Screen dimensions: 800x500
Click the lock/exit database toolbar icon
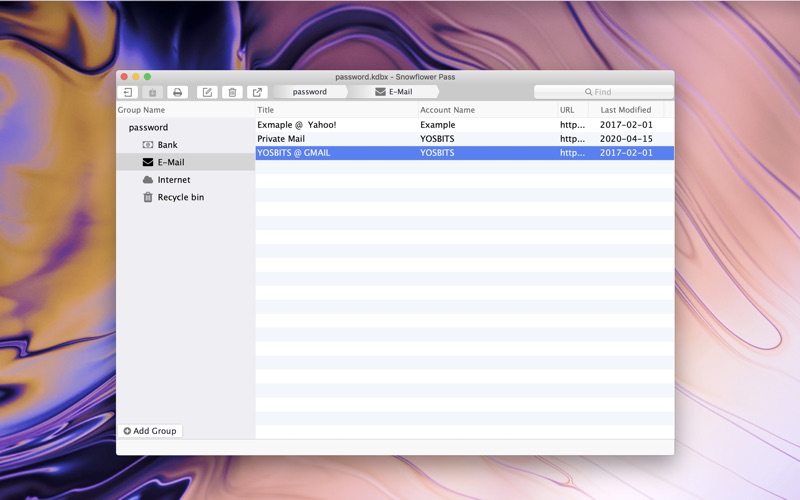point(128,92)
